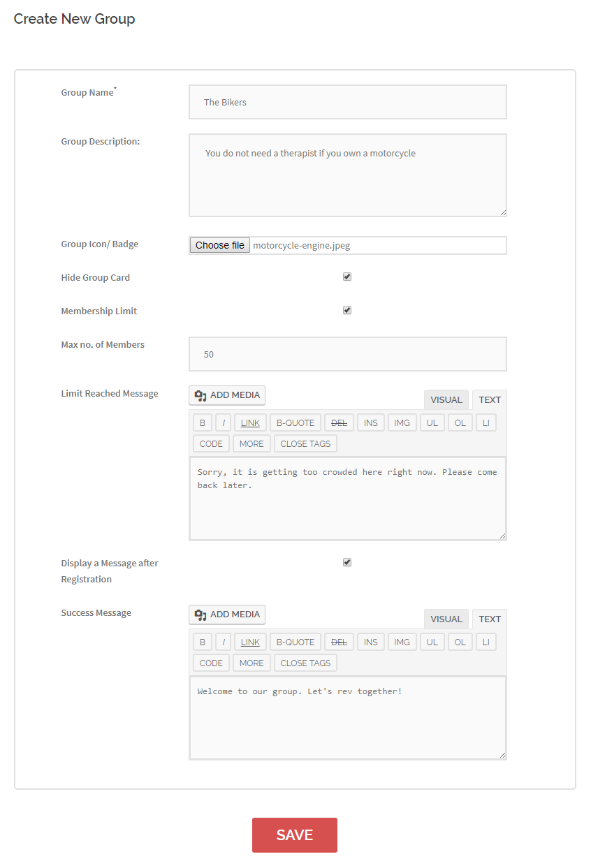Click B-QUOTE in Success Message toolbar
This screenshot has width=591, height=868.
point(295,642)
